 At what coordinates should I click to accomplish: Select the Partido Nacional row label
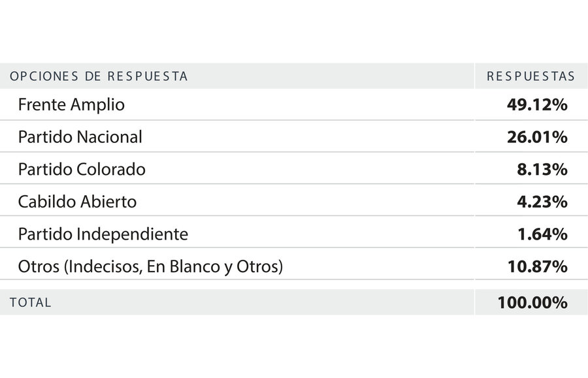[x=80, y=136]
